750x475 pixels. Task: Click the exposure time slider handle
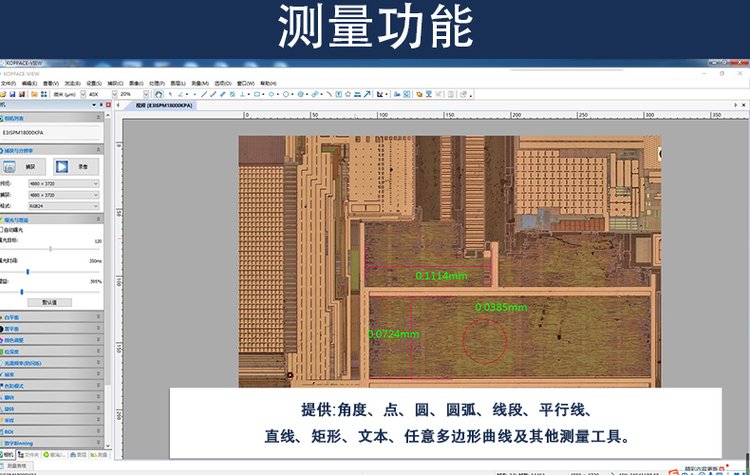[x=27, y=271]
